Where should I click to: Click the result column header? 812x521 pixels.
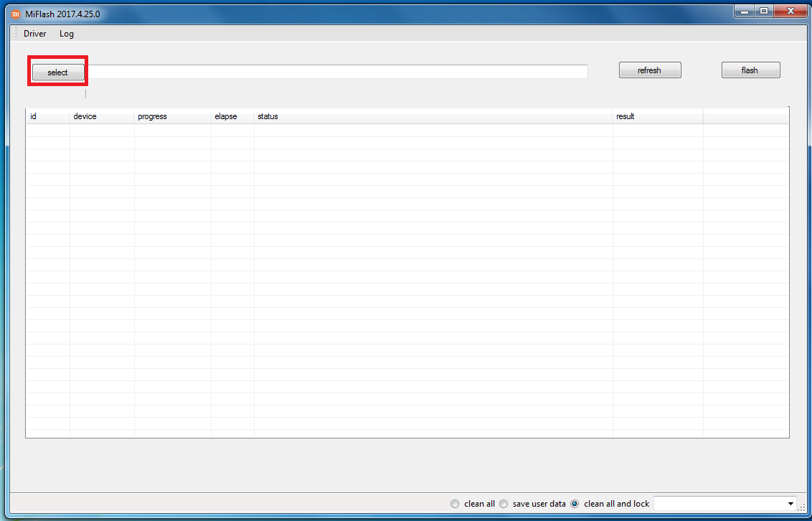657,116
